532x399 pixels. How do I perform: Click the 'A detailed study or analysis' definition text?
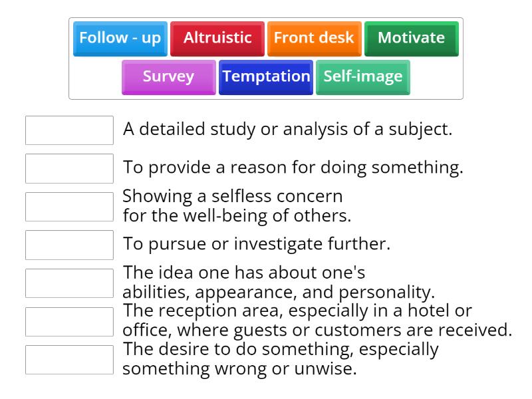click(x=287, y=130)
